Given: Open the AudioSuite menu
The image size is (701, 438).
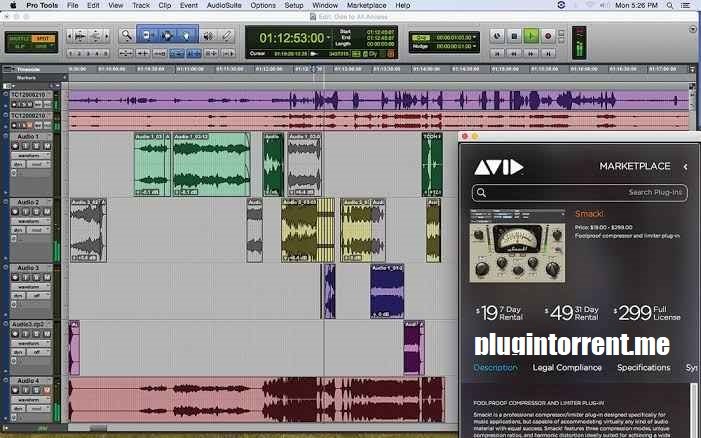Looking at the screenshot, I should point(224,5).
